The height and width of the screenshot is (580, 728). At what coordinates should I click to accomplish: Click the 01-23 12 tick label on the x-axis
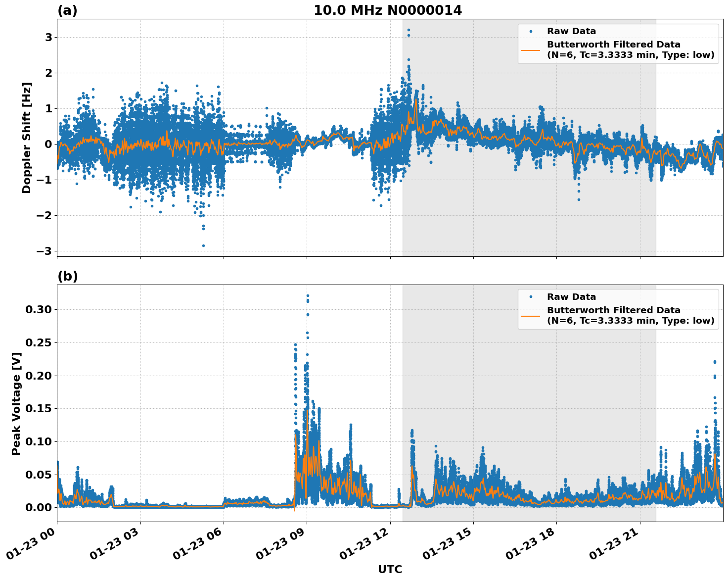(x=364, y=543)
